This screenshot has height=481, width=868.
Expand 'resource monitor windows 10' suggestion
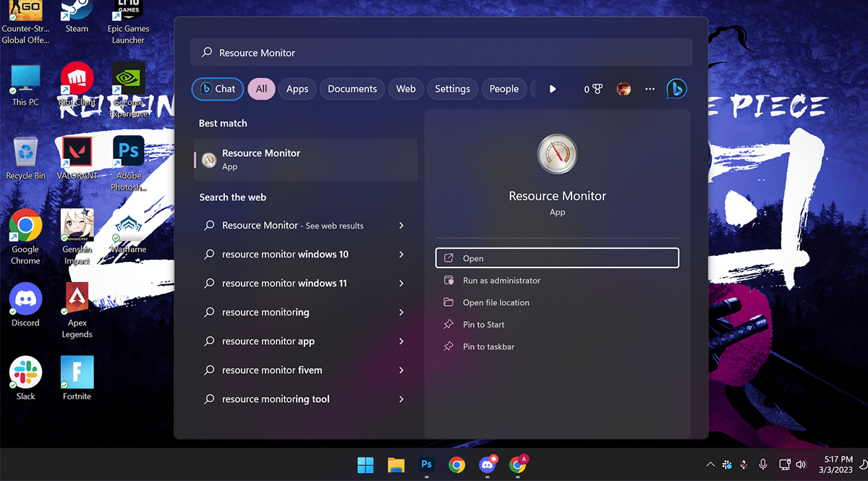click(401, 255)
